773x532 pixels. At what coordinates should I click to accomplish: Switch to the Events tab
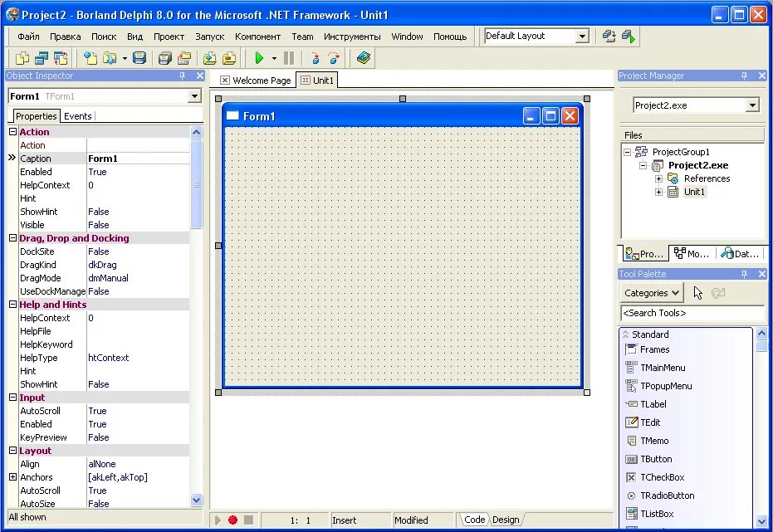click(x=78, y=116)
